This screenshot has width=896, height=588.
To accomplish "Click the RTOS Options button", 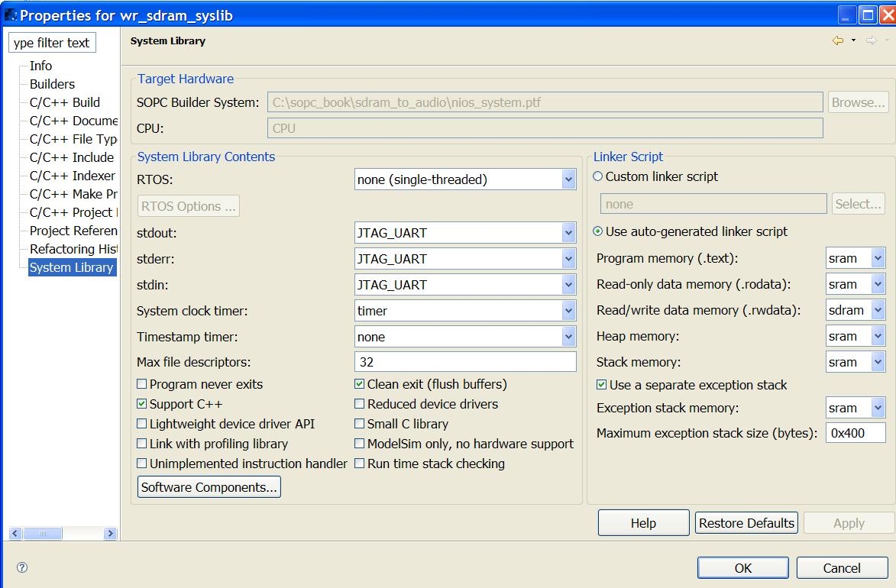I will click(x=189, y=206).
